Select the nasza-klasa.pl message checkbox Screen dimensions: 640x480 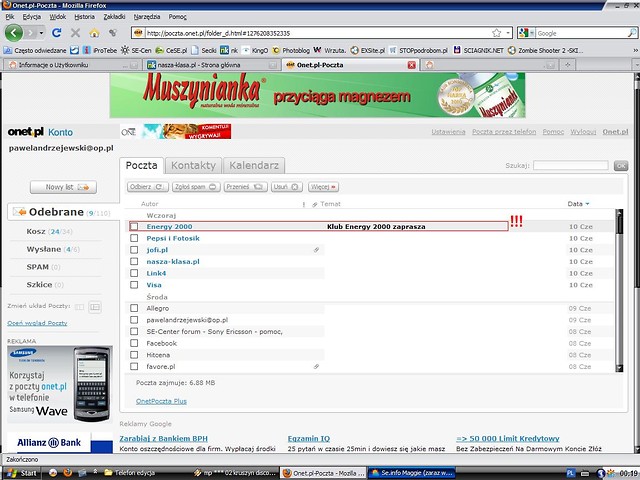pyautogui.click(x=134, y=261)
